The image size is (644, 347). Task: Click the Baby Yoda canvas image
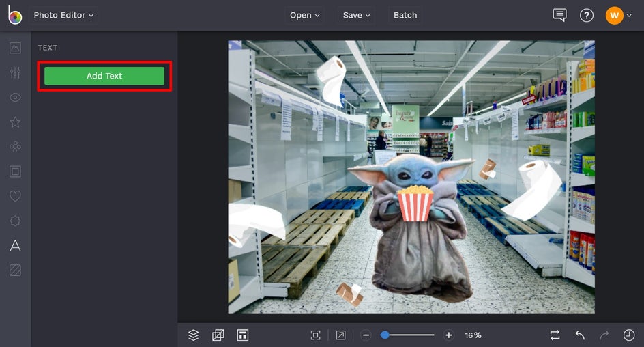(x=412, y=227)
